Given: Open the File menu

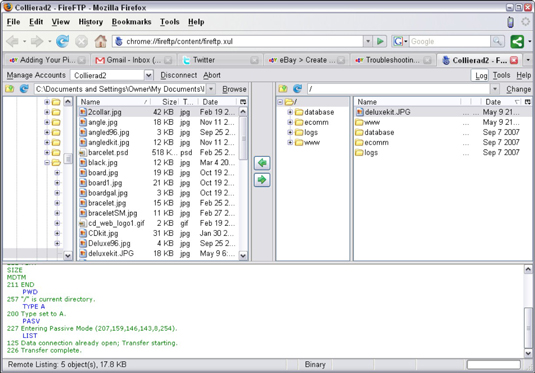Looking at the screenshot, I should [13, 22].
